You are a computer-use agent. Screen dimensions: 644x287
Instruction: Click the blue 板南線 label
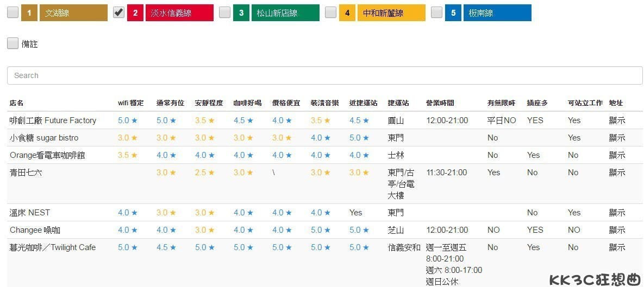(x=497, y=12)
